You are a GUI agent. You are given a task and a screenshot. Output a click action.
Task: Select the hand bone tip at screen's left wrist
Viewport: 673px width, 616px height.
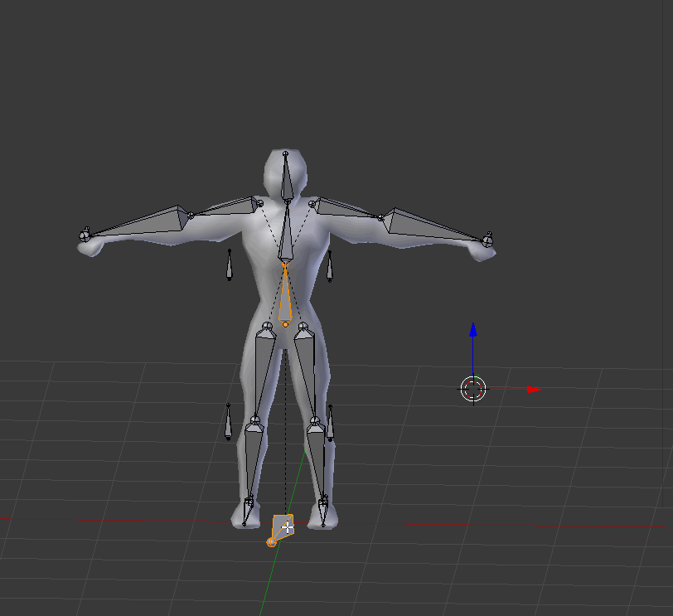[x=85, y=235]
